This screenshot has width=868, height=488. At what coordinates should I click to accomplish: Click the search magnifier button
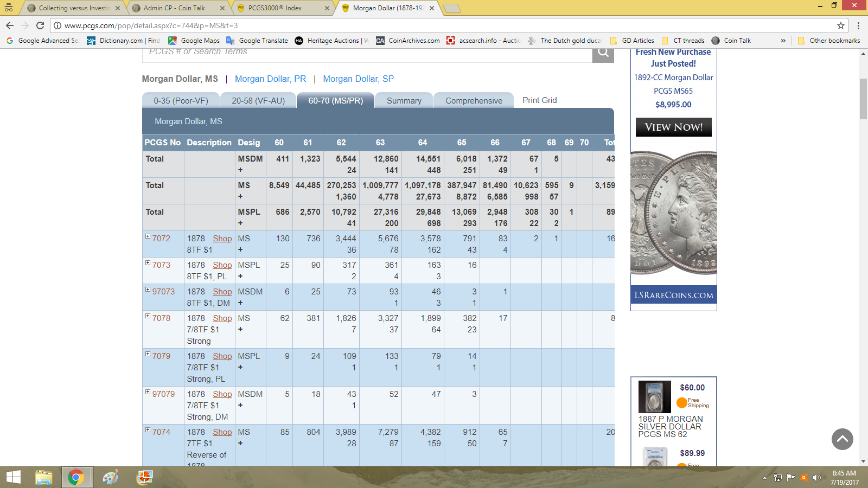[x=603, y=53]
